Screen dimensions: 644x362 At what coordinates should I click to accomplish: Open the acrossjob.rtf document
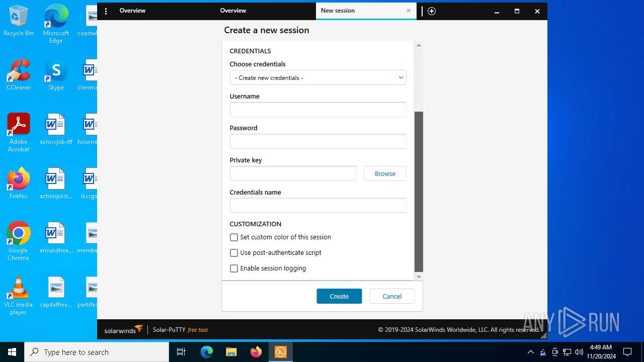point(56,129)
